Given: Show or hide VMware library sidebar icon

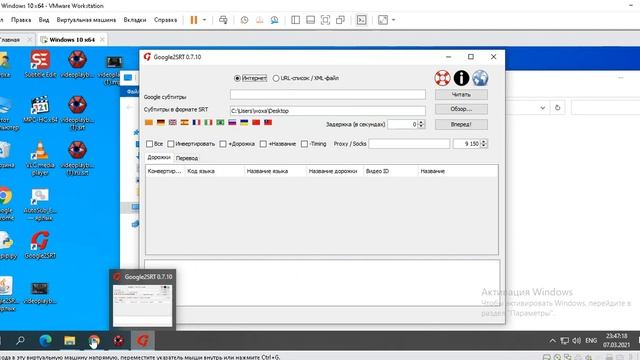Looking at the screenshot, I should pos(296,20).
